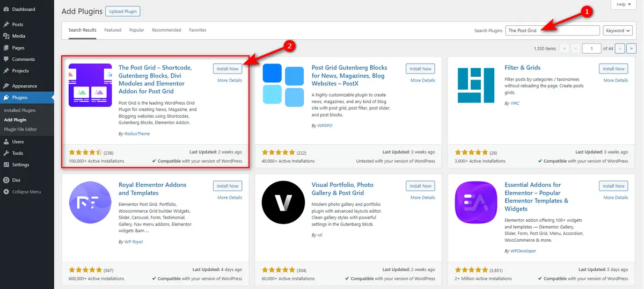The width and height of the screenshot is (644, 289).
Task: Open More Details for The Post Grid
Action: point(230,81)
